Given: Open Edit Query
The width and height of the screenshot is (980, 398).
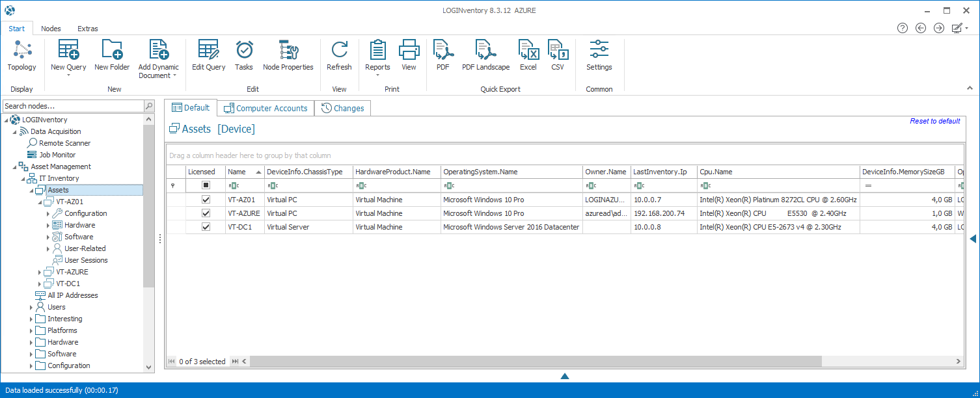Looking at the screenshot, I should pyautogui.click(x=209, y=55).
